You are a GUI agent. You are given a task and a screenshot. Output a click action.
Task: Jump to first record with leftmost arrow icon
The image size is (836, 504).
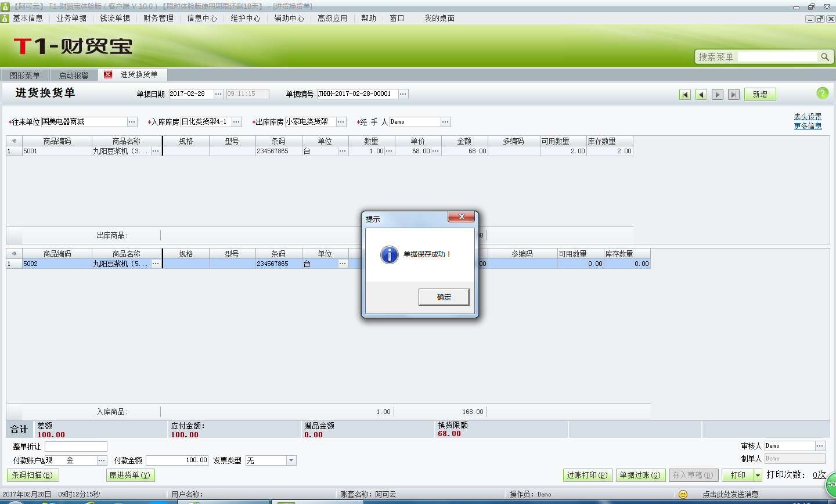[685, 93]
